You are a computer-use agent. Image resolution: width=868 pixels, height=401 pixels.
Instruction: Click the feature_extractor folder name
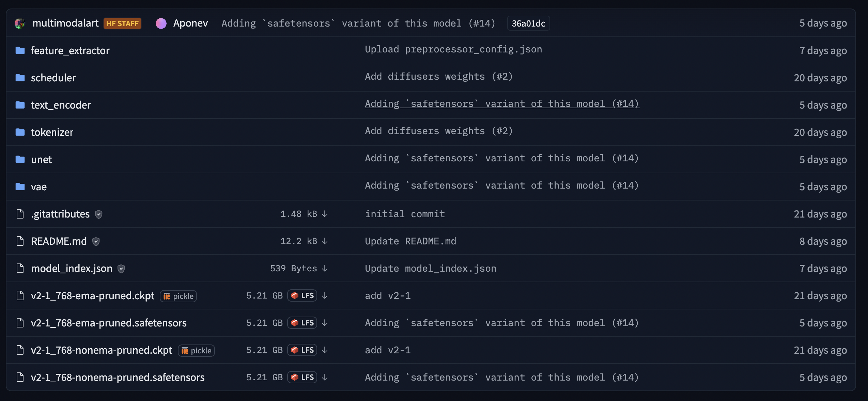(70, 50)
